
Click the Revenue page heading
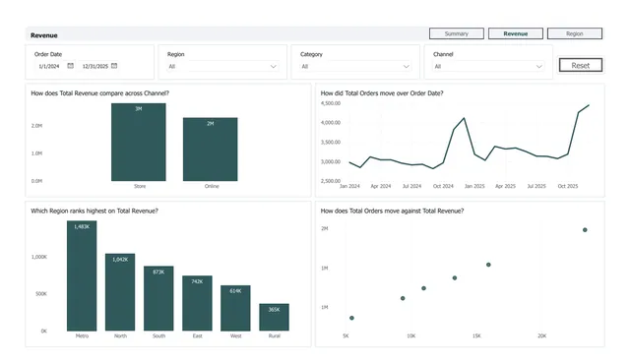43,35
